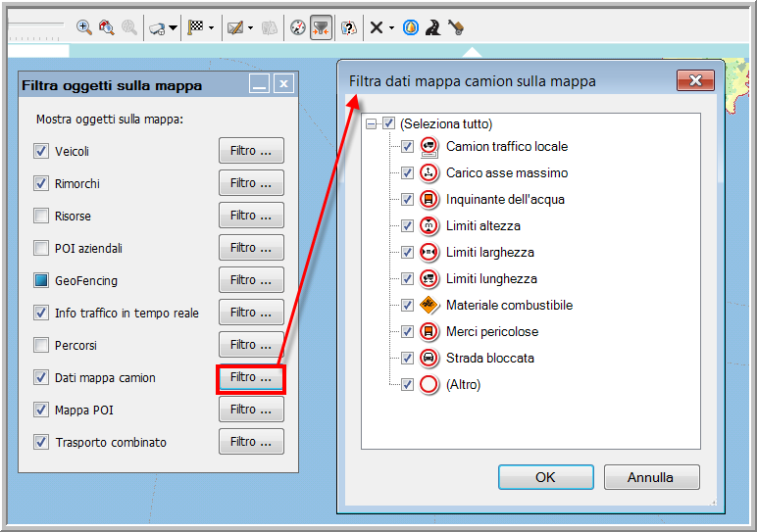Open the Filtro button for Trasporto combinato
This screenshot has width=757, height=532.
[251, 441]
